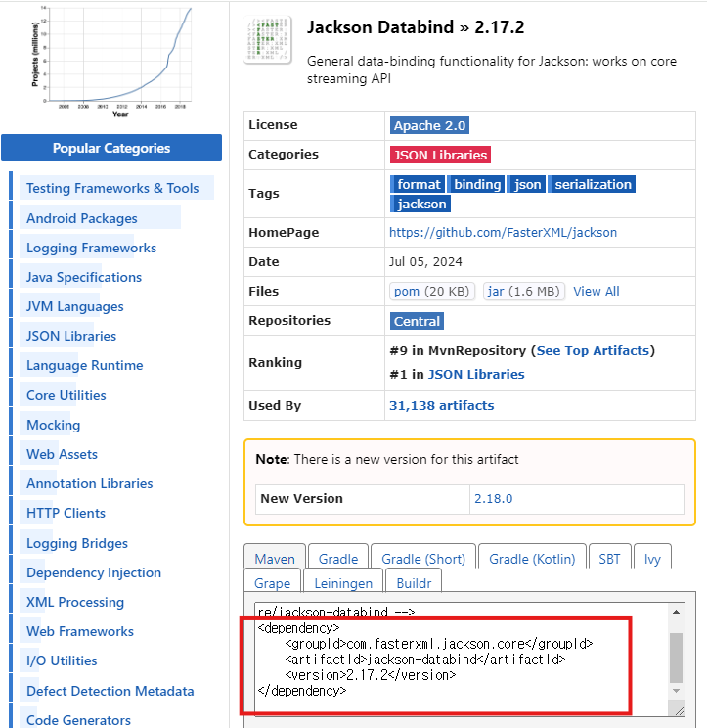The image size is (707, 728).
Task: Open Code Generators category
Action: [78, 720]
